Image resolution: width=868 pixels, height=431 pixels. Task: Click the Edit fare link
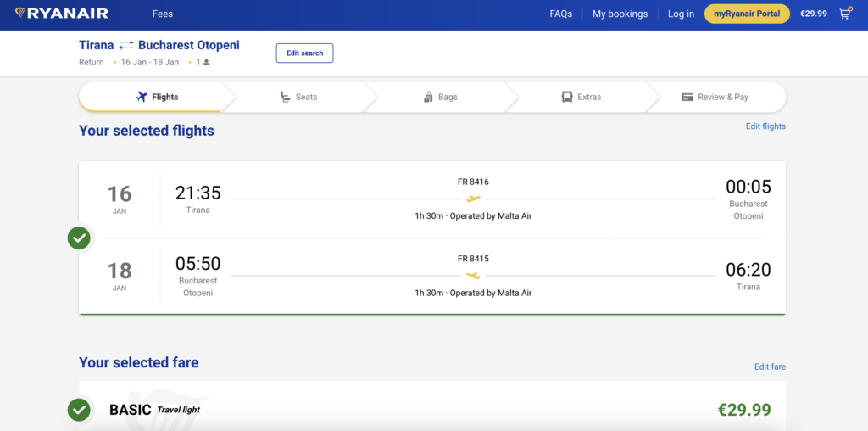click(x=770, y=367)
